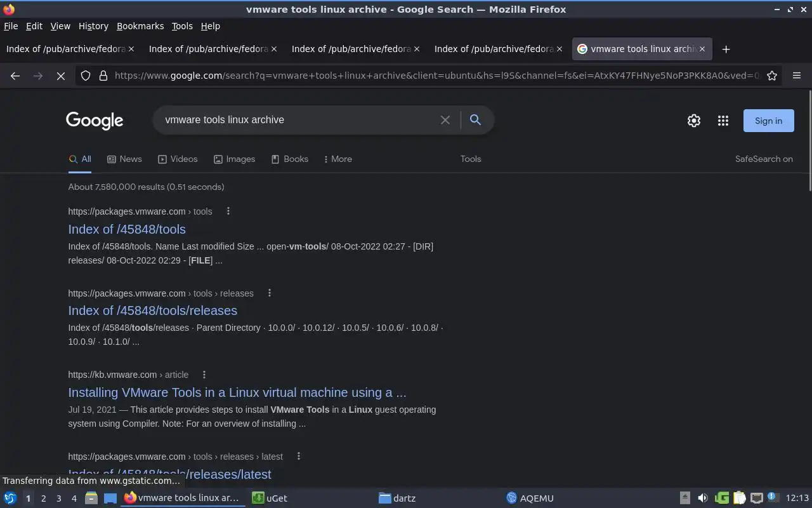
Task: Open Index of /45848/tools result
Action: [127, 229]
